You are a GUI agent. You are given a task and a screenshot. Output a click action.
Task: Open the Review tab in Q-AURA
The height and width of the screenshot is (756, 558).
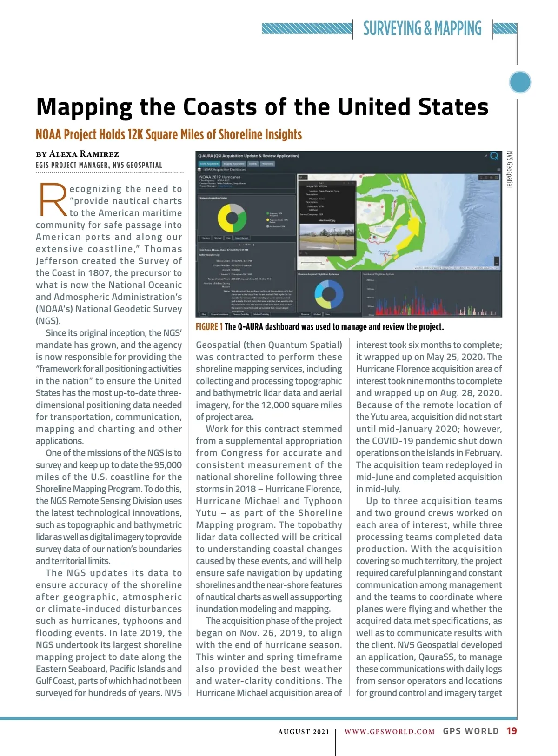(x=252, y=164)
